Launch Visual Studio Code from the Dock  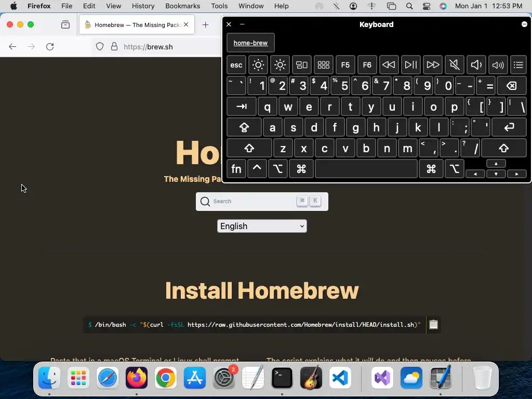[x=340, y=378]
